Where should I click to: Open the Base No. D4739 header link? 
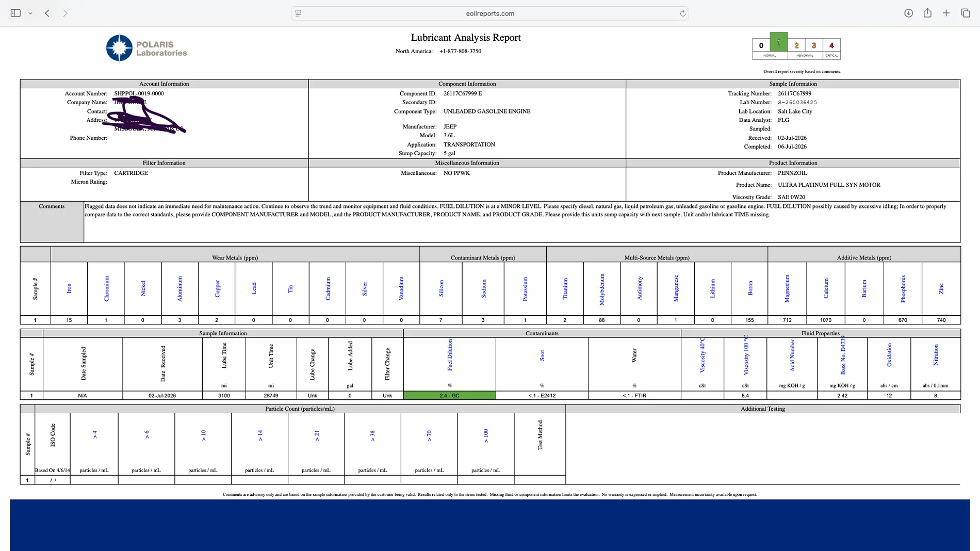843,355
